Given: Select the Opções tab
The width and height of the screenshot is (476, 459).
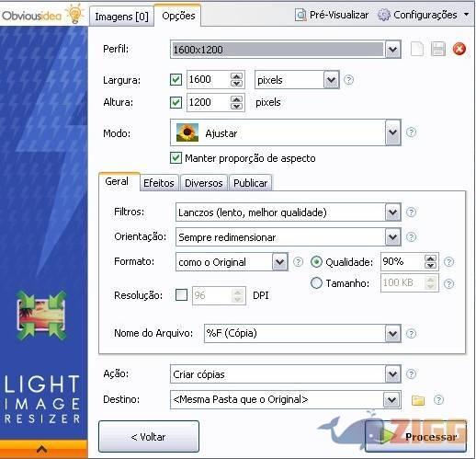Looking at the screenshot, I should tap(178, 16).
